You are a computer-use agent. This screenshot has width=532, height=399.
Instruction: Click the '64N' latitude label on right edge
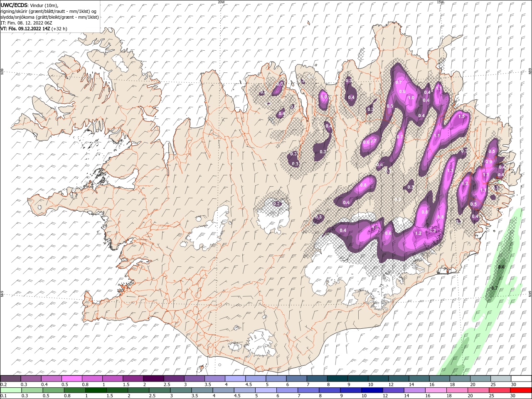530,293
